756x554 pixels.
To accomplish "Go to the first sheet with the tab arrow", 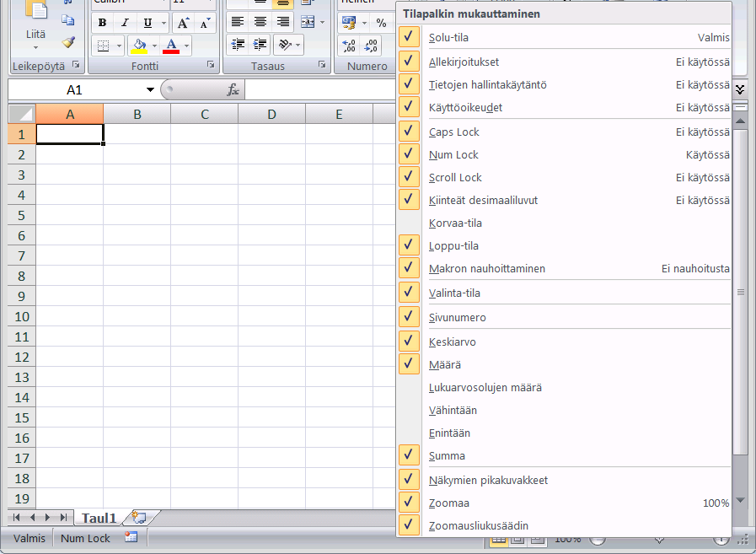I will tap(16, 518).
